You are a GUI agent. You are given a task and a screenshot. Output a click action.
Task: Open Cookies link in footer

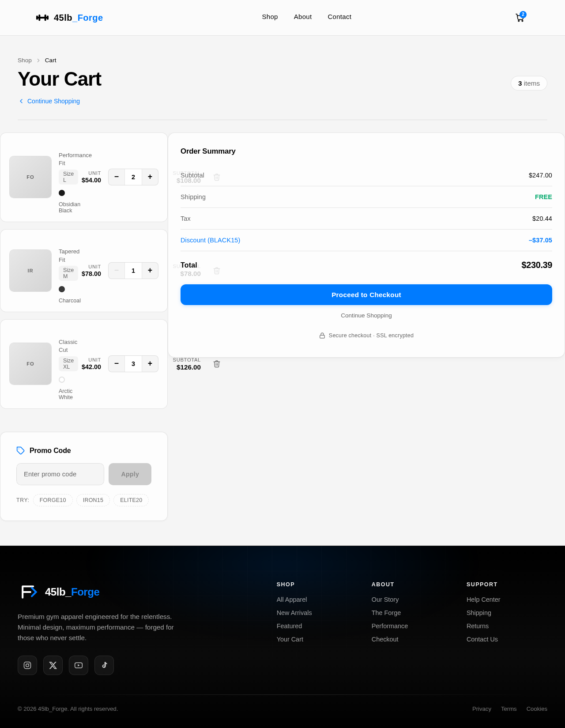[x=537, y=709]
